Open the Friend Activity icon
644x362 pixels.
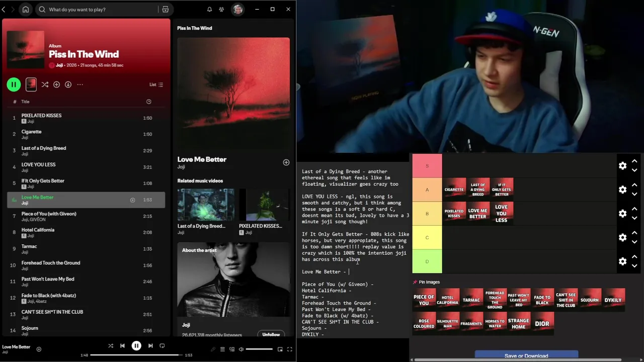(x=221, y=9)
